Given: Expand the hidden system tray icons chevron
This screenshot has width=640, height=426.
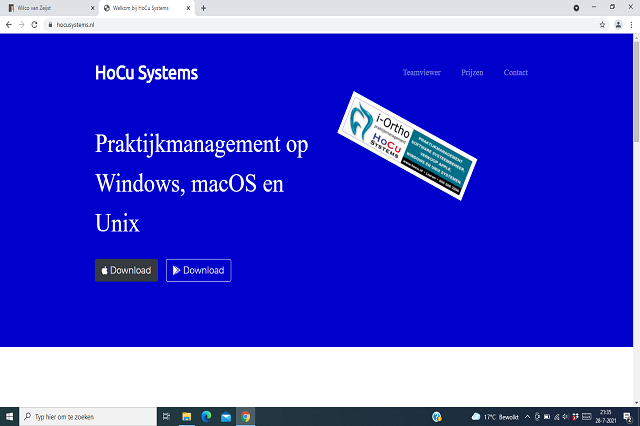Looking at the screenshot, I should click(x=527, y=417).
